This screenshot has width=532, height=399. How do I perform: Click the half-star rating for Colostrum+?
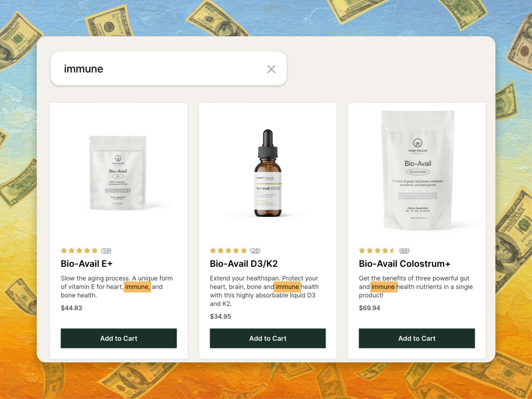tap(377, 250)
